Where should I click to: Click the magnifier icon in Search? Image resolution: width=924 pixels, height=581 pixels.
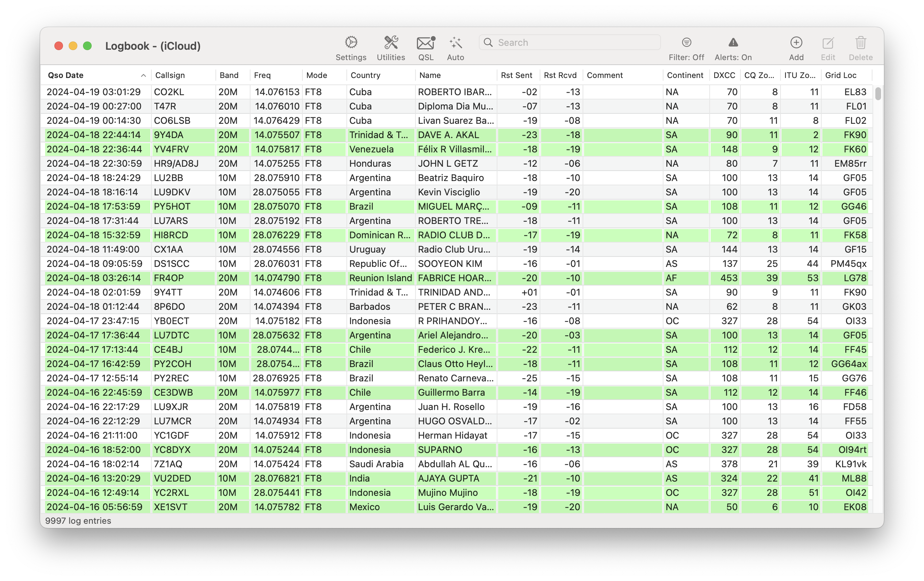tap(488, 42)
